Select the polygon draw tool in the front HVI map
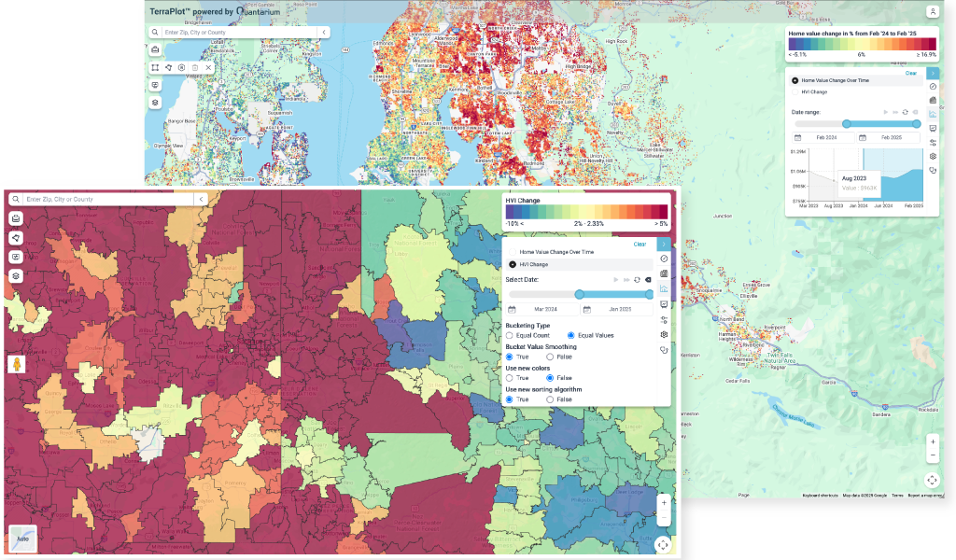 click(16, 238)
